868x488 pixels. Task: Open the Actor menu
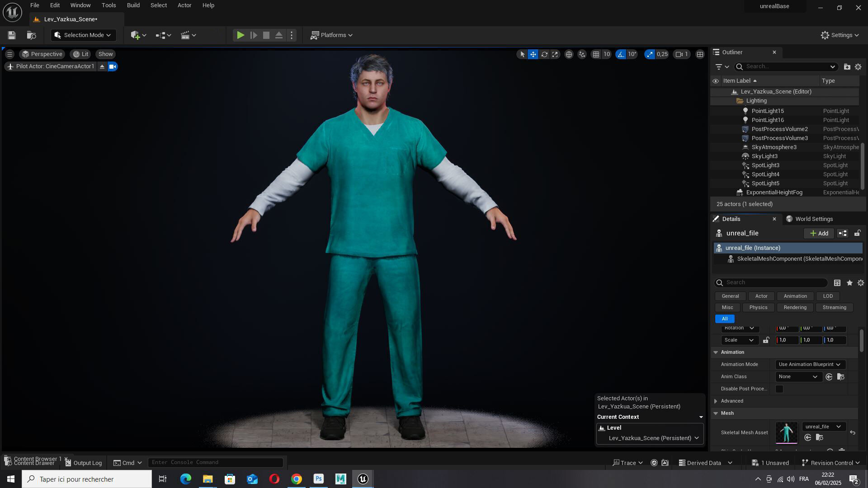pos(184,5)
